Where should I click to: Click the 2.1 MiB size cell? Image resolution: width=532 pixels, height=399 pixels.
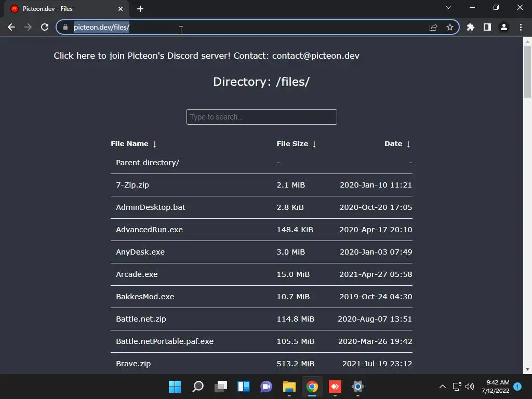[x=291, y=185]
